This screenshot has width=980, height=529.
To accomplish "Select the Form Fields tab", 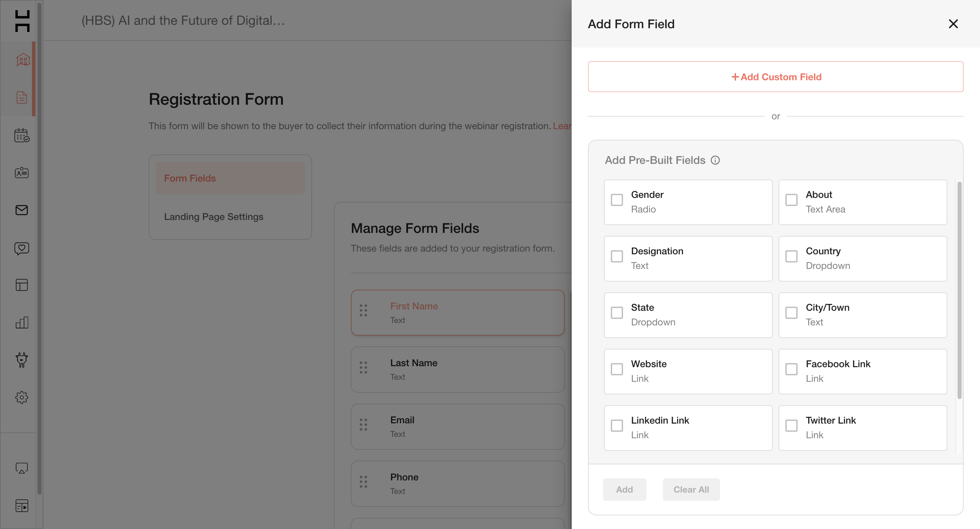I will [x=230, y=178].
